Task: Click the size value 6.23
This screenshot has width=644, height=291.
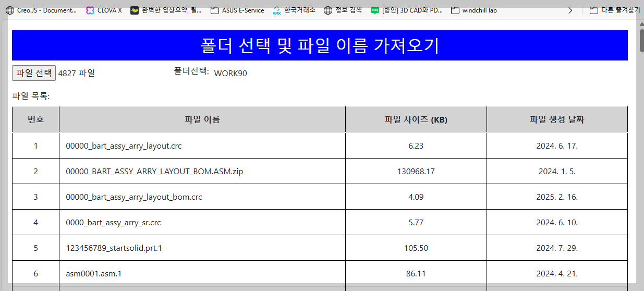Action: pyautogui.click(x=416, y=146)
